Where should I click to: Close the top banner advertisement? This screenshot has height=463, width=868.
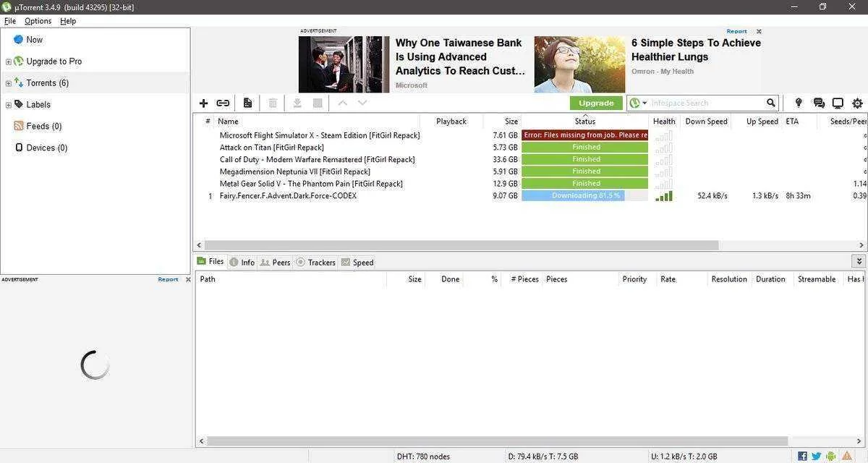coord(759,31)
